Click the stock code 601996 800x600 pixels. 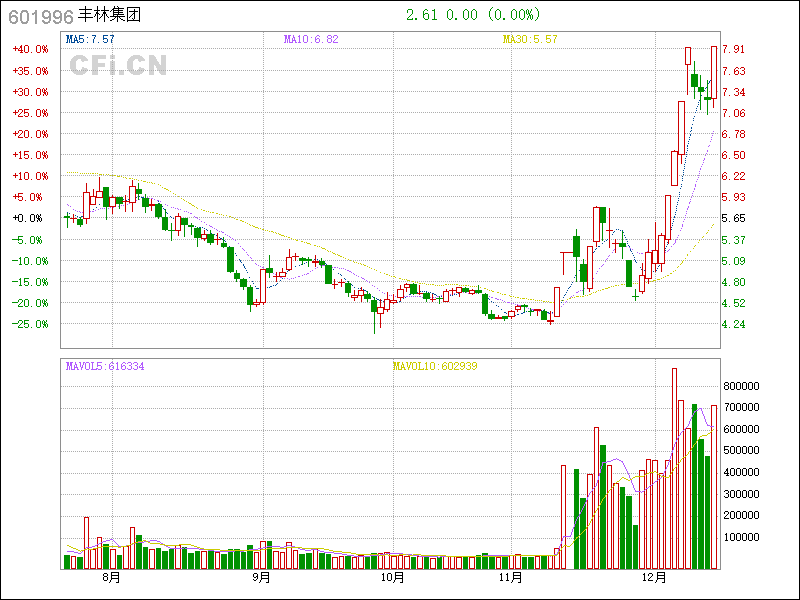click(x=40, y=16)
